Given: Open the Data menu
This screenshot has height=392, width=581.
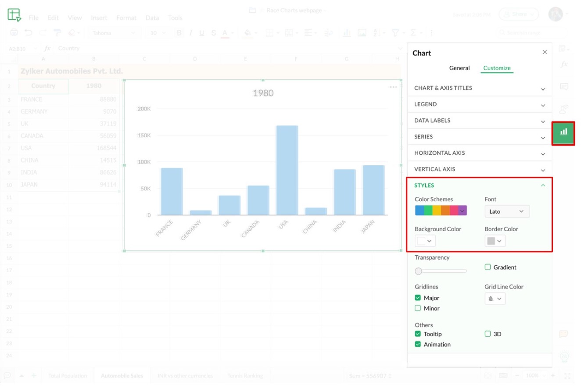Looking at the screenshot, I should [152, 18].
